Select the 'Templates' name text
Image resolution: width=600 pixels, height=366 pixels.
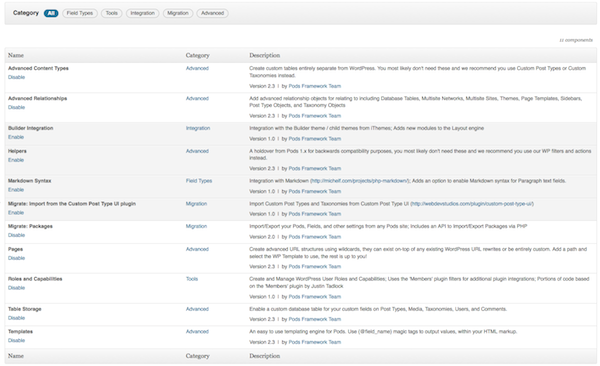click(20, 332)
